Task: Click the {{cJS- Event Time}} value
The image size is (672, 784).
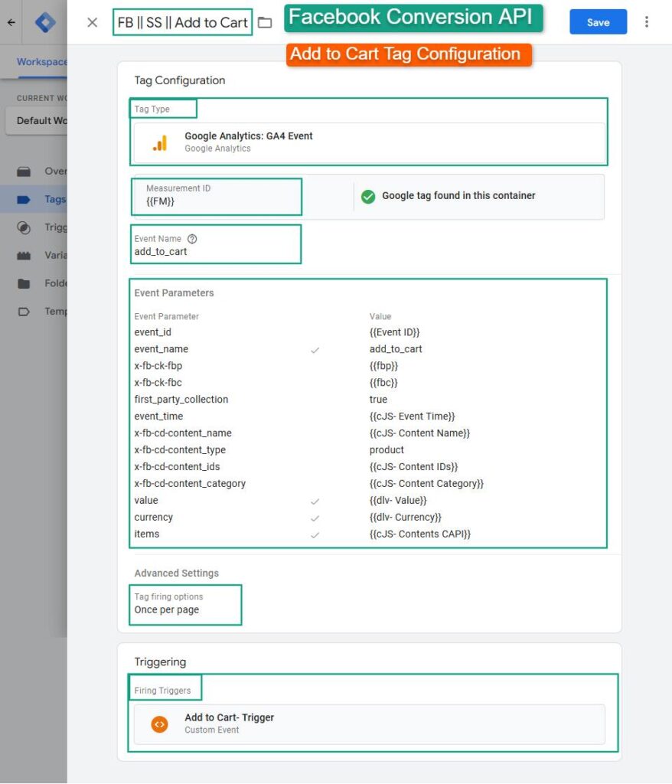Action: click(x=412, y=416)
